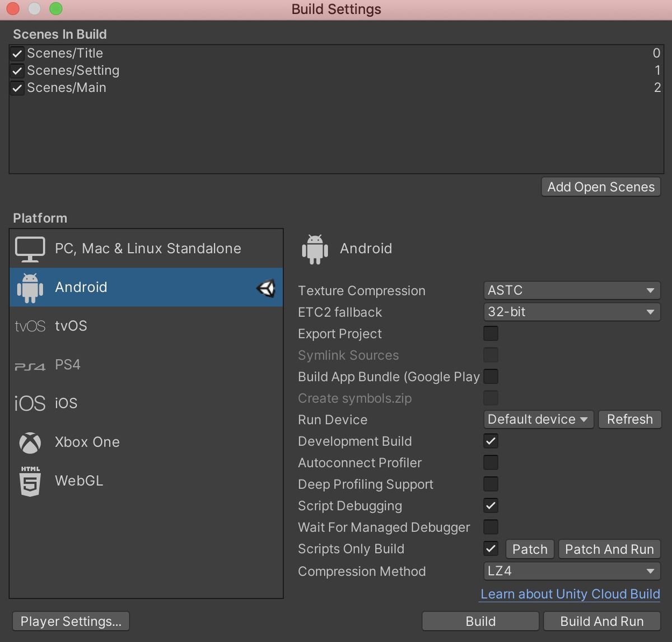Uncheck the Scenes/Setting scene checkbox

pyautogui.click(x=17, y=71)
